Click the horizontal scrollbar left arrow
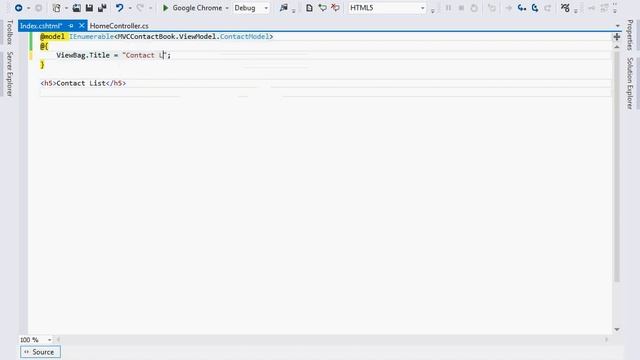The width and height of the screenshot is (640, 360). [x=58, y=340]
